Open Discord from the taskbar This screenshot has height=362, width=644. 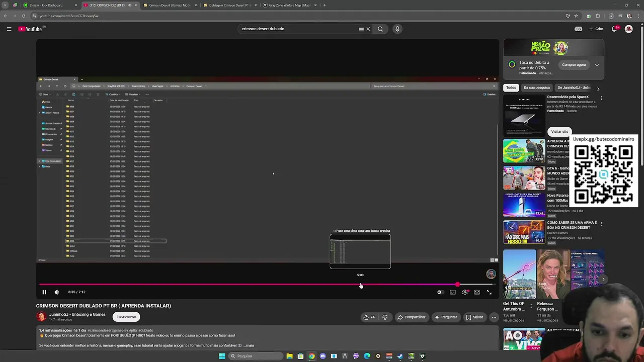coord(323,356)
